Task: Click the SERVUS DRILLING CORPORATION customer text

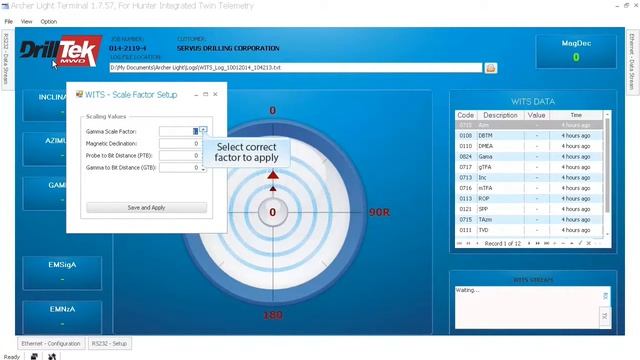Action: [x=228, y=48]
